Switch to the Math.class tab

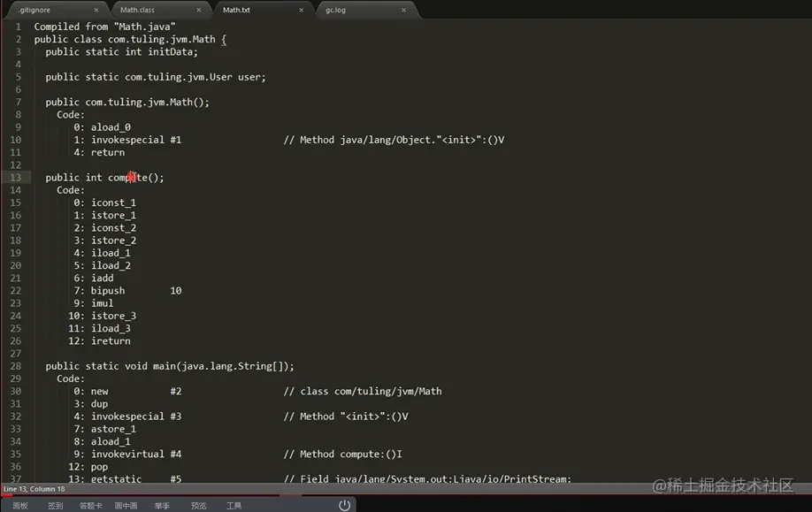click(137, 10)
